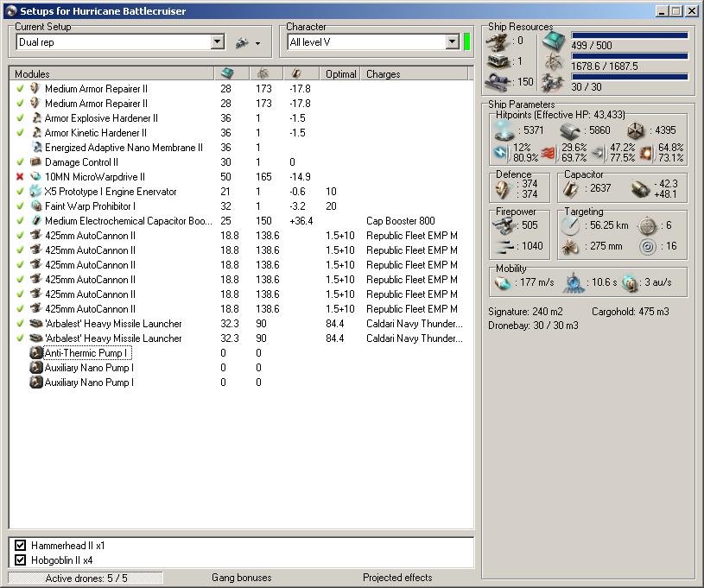Click the ship setup tool icon
Viewport: 704px width, 588px height.
coord(241,42)
